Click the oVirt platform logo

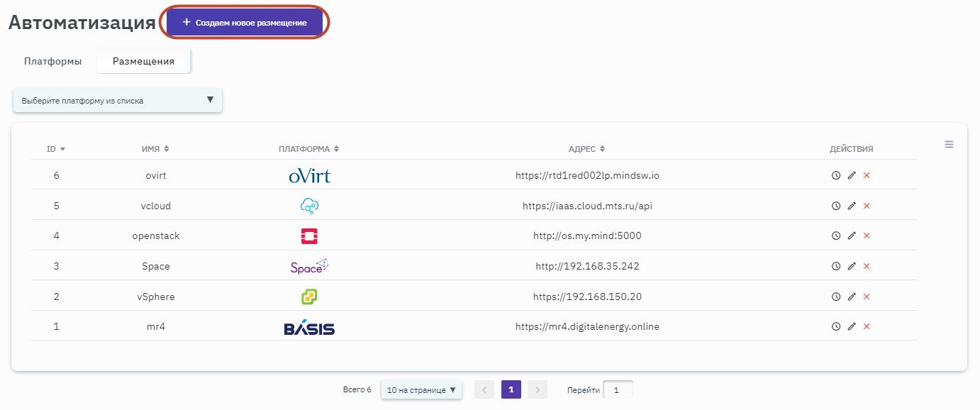point(309,175)
